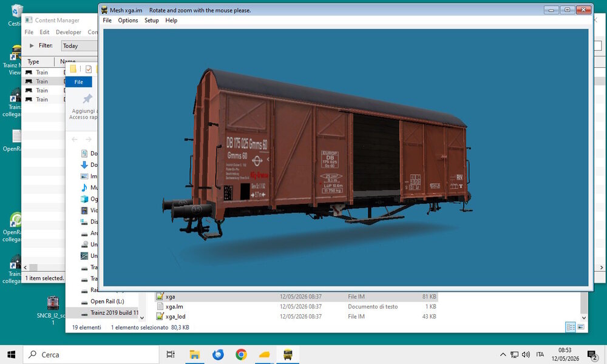The height and width of the screenshot is (364, 607).
Task: Select Images icon in sidebar
Action: [84, 177]
